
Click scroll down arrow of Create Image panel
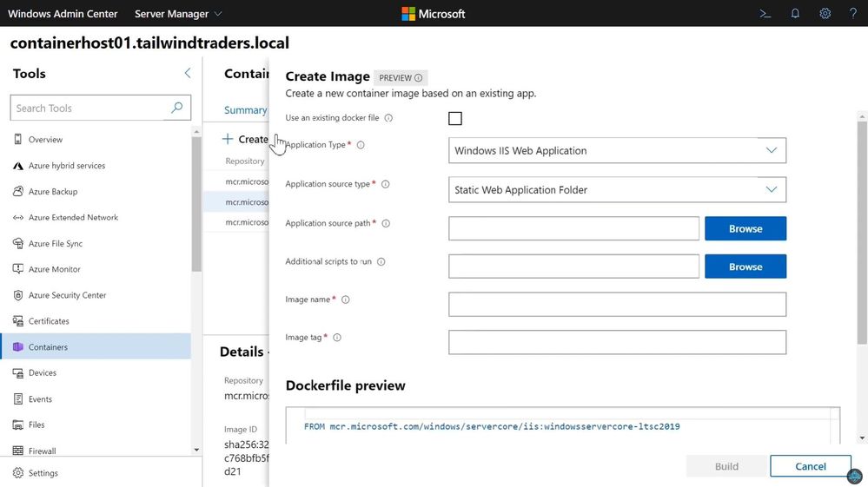[x=862, y=438]
